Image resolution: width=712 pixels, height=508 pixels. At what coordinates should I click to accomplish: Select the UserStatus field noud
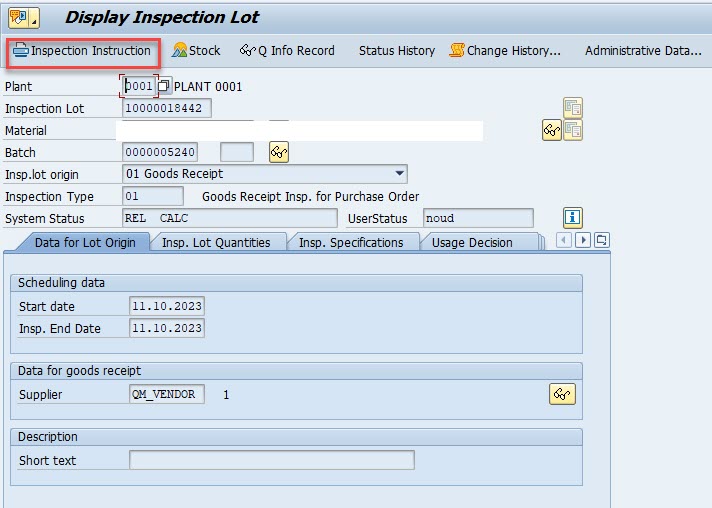tap(478, 218)
